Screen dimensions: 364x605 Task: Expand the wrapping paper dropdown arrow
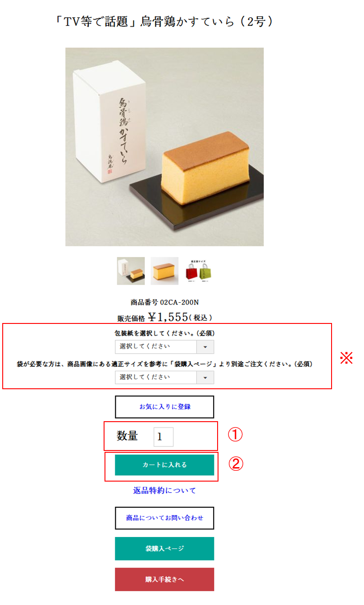tap(205, 347)
